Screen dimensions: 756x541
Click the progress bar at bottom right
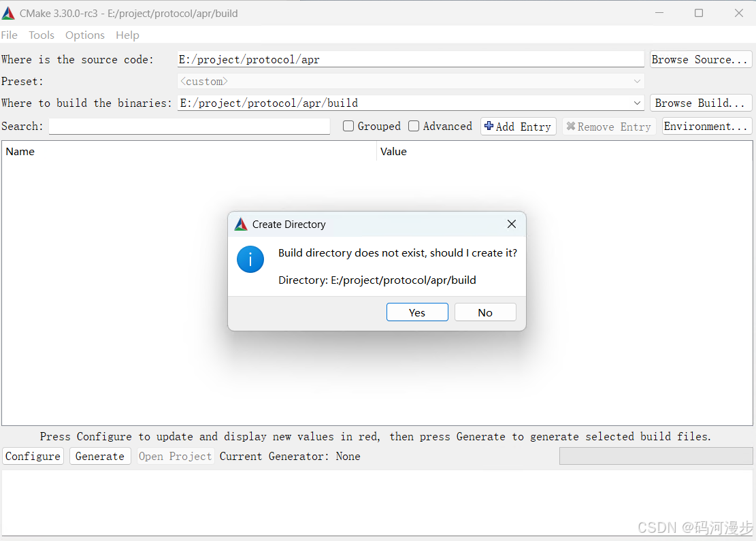(656, 456)
